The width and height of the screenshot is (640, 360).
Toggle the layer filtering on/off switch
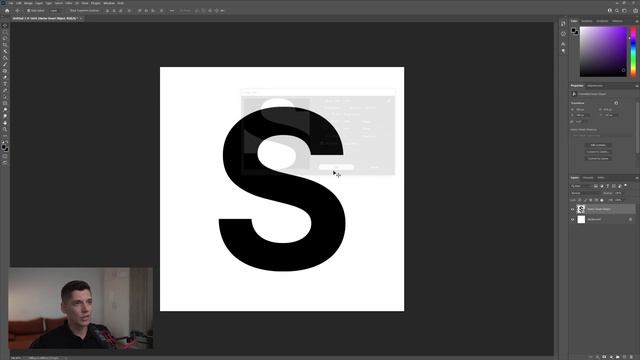pos(625,185)
